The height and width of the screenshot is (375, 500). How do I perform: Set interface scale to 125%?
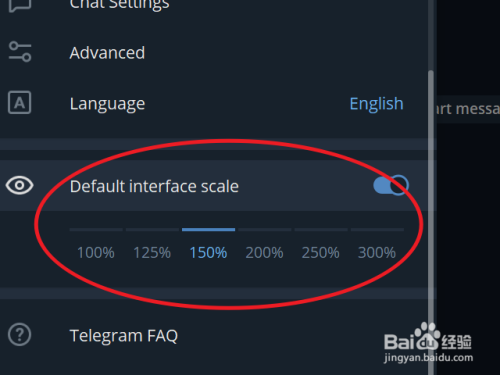coord(152,252)
